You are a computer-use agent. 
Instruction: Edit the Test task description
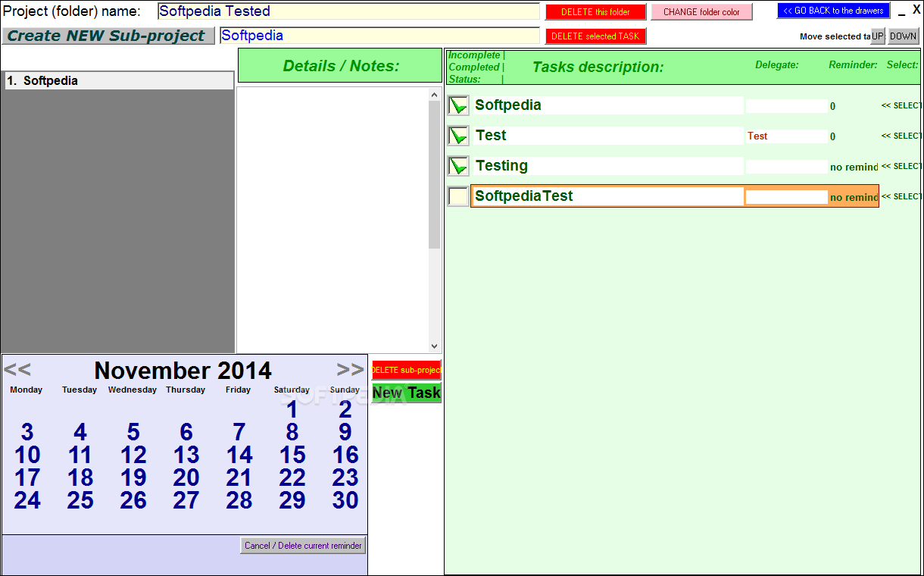607,136
